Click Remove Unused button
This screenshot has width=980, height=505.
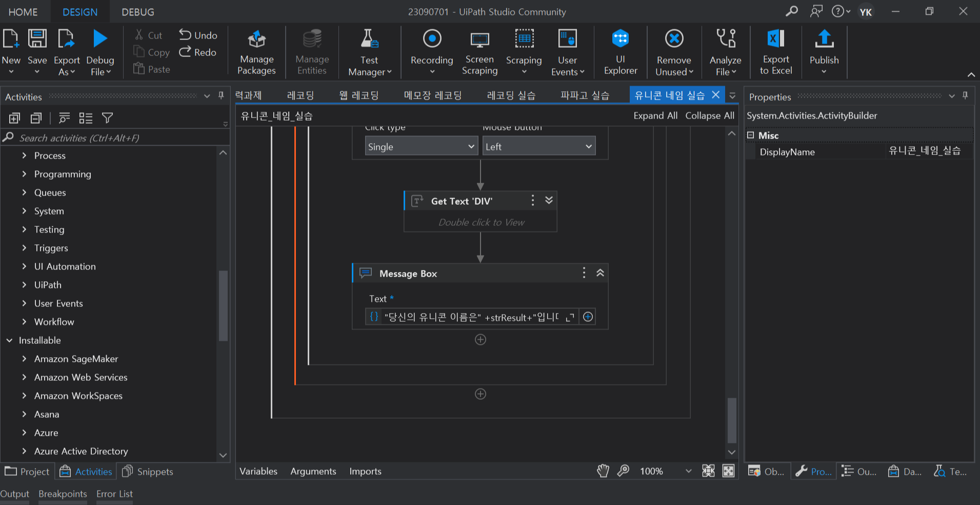click(674, 52)
